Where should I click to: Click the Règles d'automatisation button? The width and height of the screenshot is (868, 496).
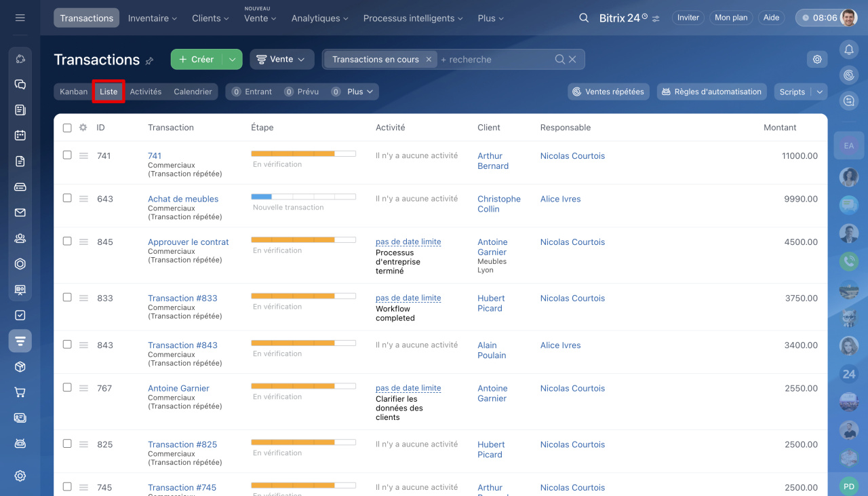(711, 92)
